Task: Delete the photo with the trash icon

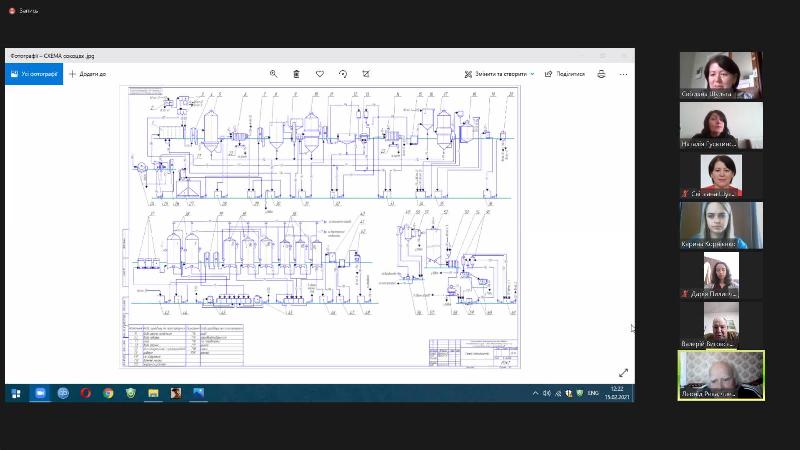Action: pos(296,74)
